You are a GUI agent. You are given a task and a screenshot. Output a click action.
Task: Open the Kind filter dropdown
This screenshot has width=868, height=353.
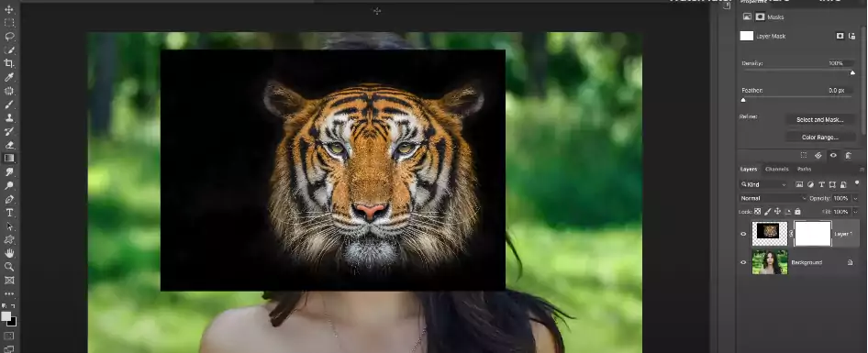tap(764, 185)
